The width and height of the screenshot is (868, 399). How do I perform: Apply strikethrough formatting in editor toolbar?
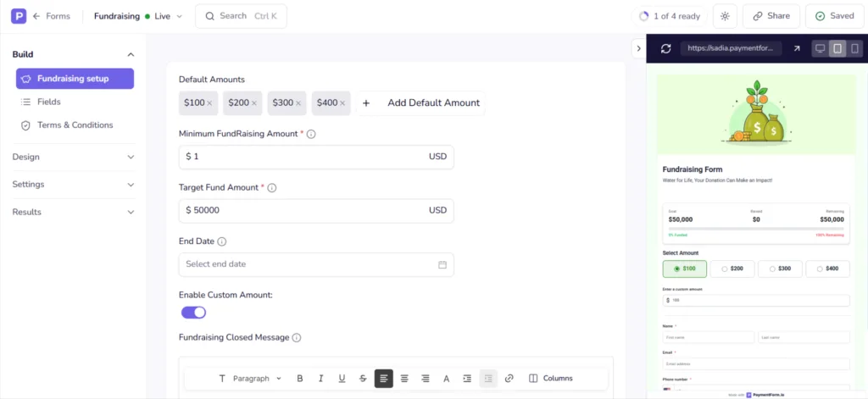(363, 379)
